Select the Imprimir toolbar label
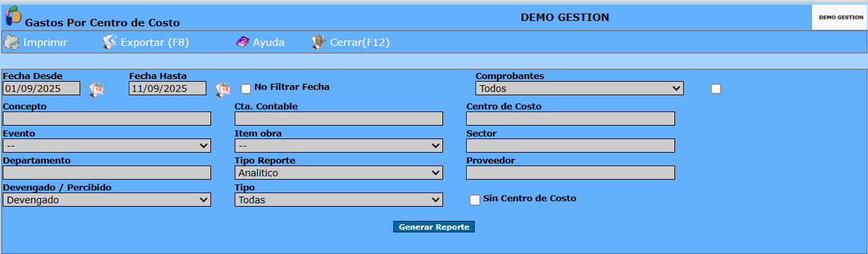This screenshot has height=254, width=868. point(45,43)
